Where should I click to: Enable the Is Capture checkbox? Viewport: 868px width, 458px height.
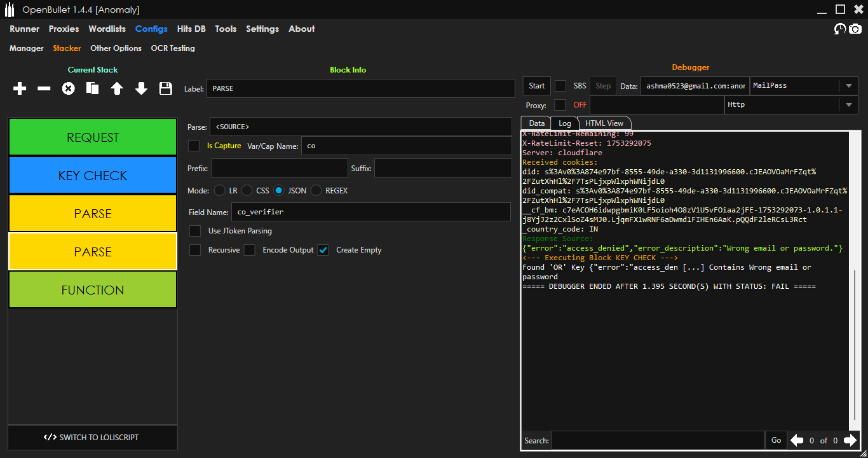point(194,146)
